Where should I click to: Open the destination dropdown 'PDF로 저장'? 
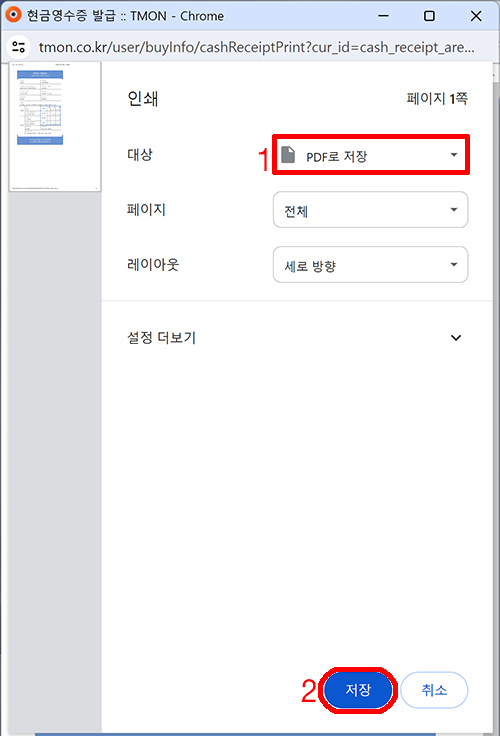tap(370, 155)
